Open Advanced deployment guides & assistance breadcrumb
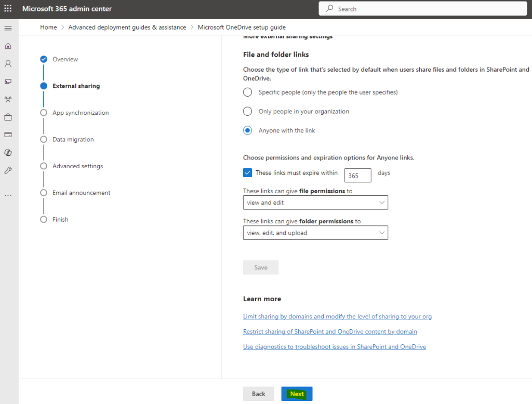 coord(127,27)
